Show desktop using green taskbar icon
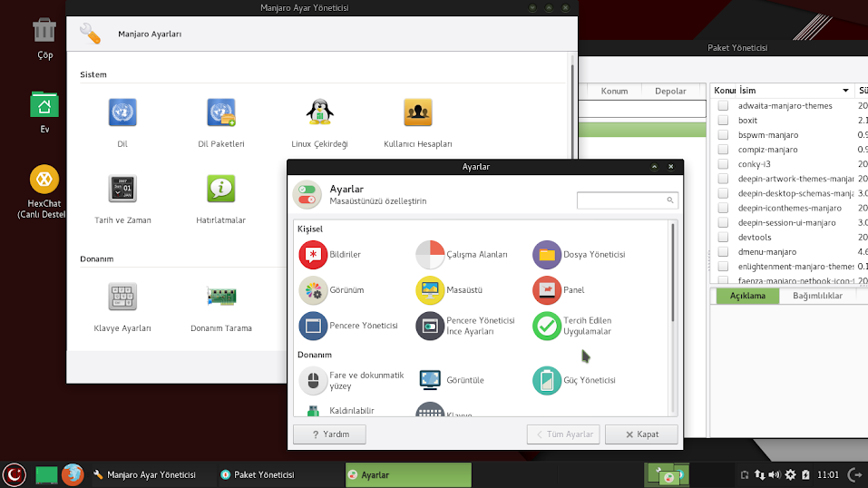 tap(46, 474)
